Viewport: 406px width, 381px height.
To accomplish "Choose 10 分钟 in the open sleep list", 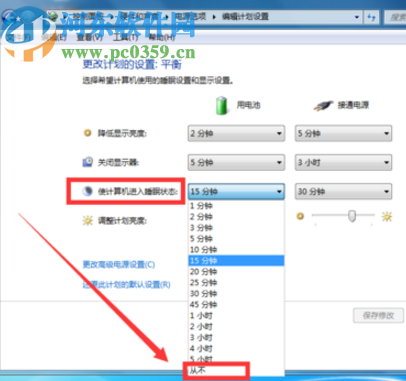I will point(236,250).
